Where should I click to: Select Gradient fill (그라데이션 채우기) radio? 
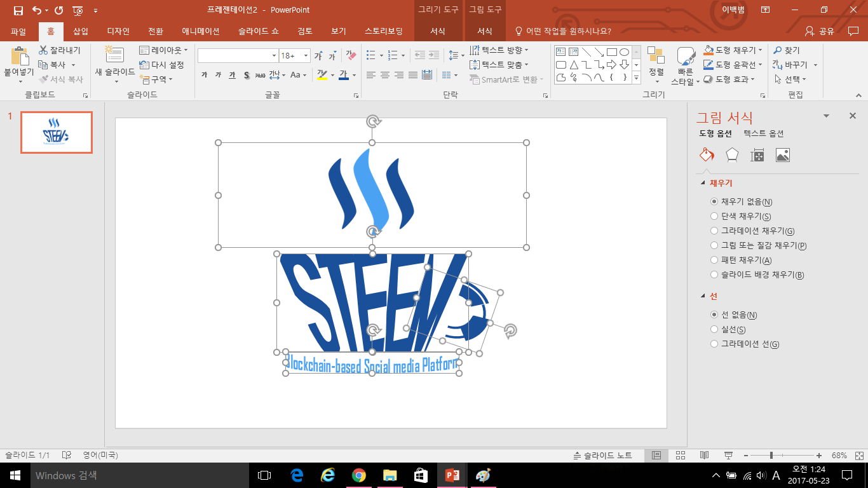(x=714, y=231)
